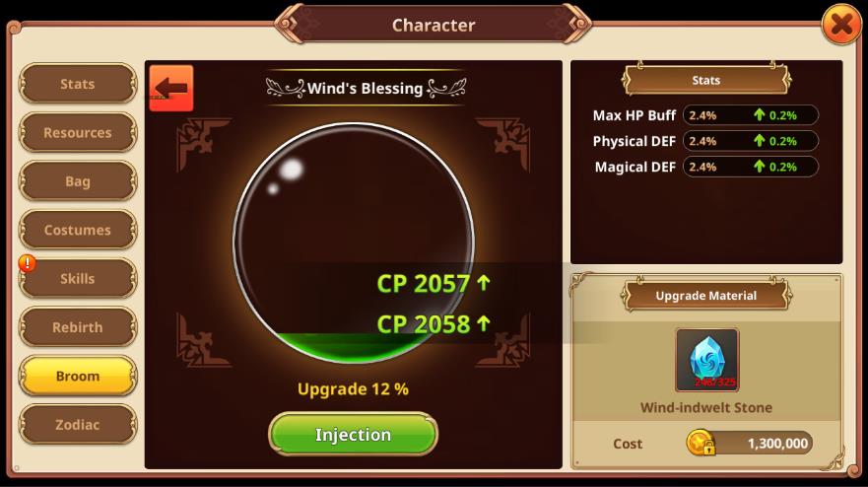
Task: Open the Rebirth tab
Action: click(x=78, y=327)
